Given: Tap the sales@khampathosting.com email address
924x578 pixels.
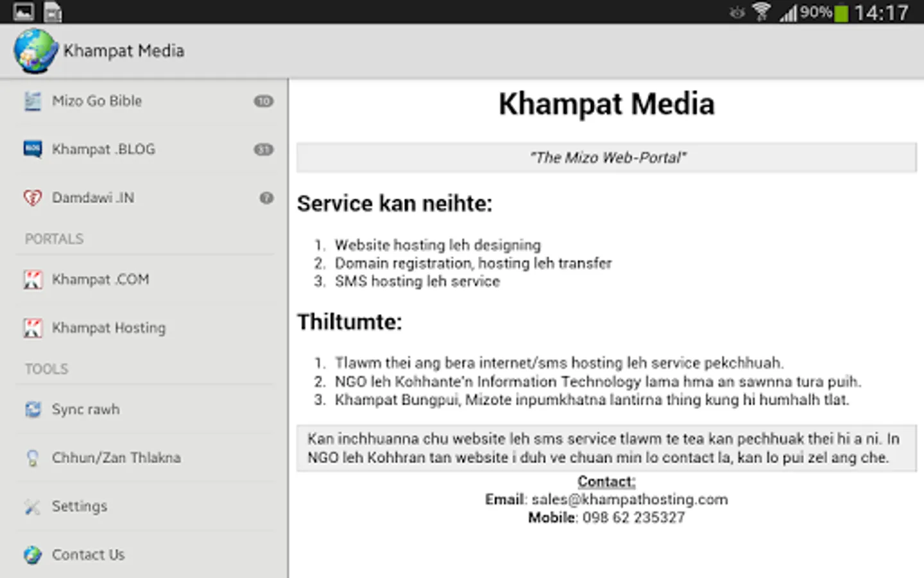Looking at the screenshot, I should point(629,500).
